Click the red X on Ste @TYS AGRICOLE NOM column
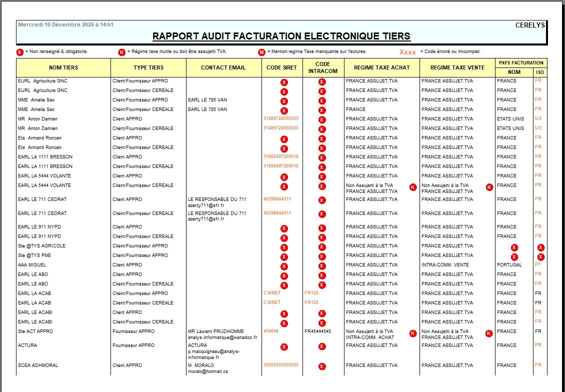The image size is (565, 392). coord(514,246)
